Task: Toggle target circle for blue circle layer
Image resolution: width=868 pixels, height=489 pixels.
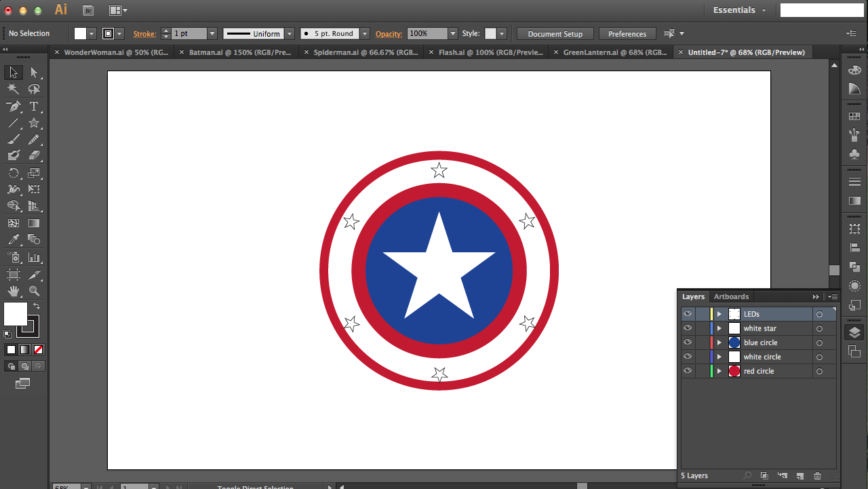Action: 819,343
